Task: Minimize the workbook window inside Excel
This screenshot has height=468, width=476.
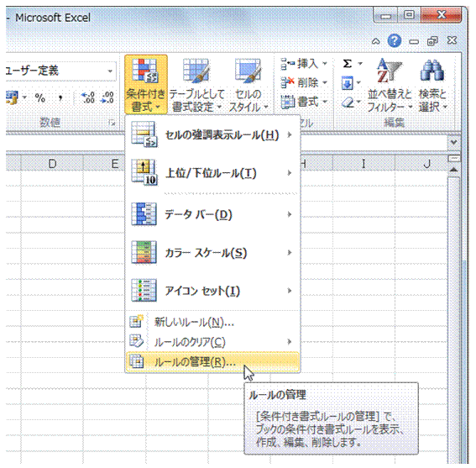Action: [x=414, y=42]
